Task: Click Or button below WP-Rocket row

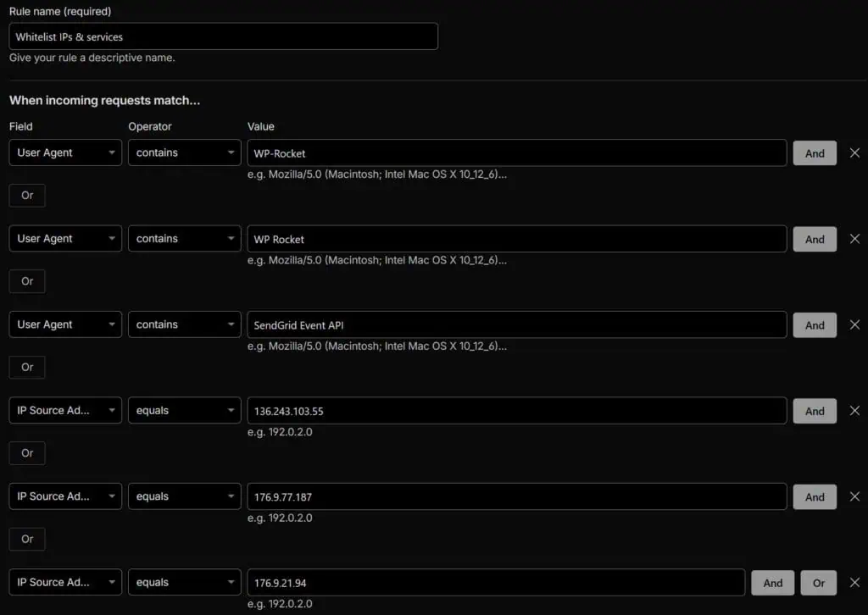Action: click(x=27, y=196)
